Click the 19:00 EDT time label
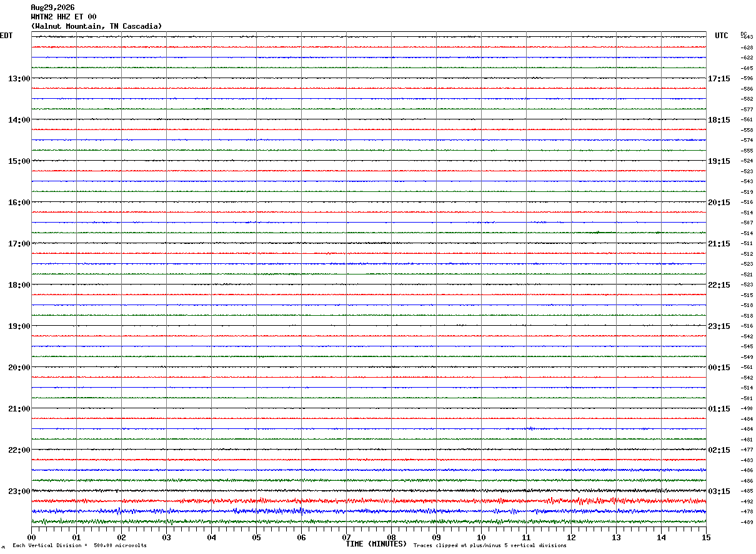 point(19,326)
